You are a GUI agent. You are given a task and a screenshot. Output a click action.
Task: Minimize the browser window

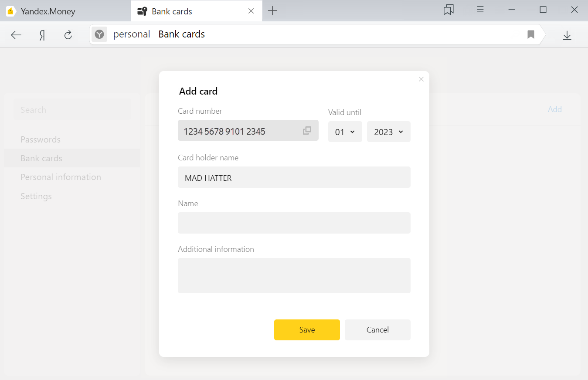pyautogui.click(x=512, y=10)
